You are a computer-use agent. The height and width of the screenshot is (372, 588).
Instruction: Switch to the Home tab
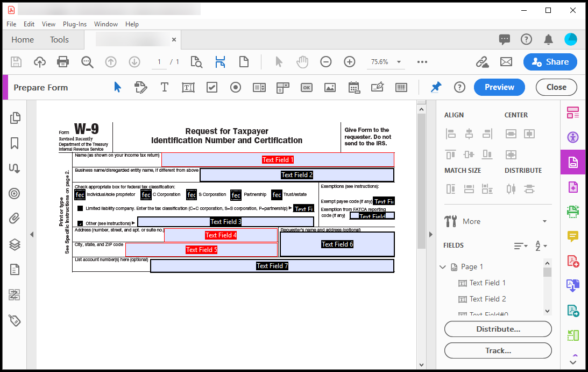tap(23, 39)
